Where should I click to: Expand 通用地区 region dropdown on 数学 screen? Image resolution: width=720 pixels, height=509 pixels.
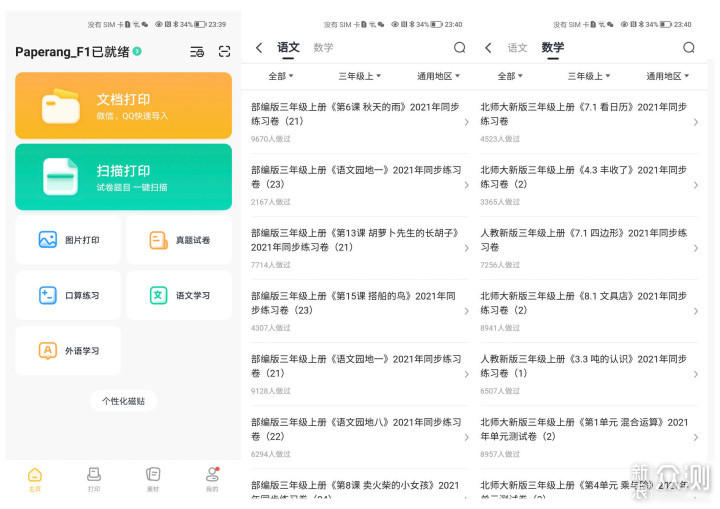tap(668, 76)
